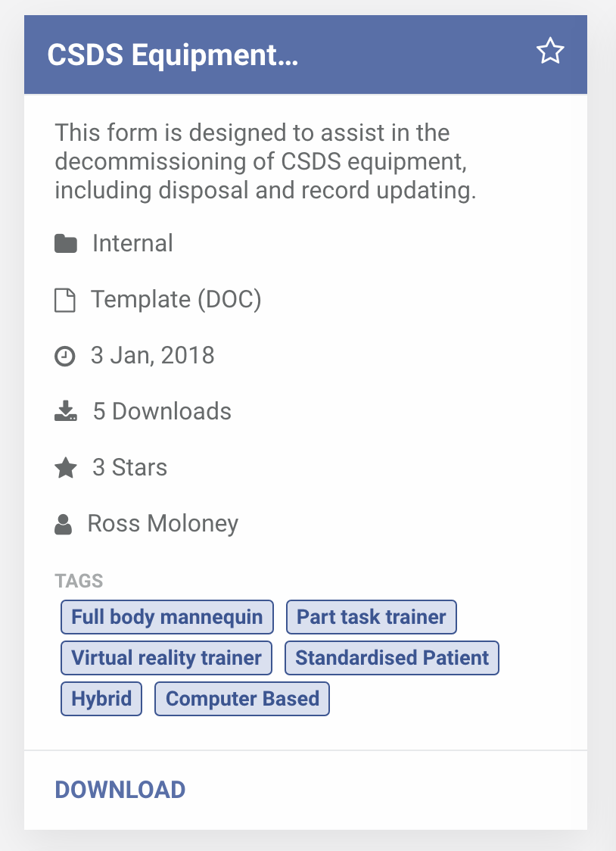
Task: Click the filled star icon beside 3 Stars
Action: tap(66, 467)
